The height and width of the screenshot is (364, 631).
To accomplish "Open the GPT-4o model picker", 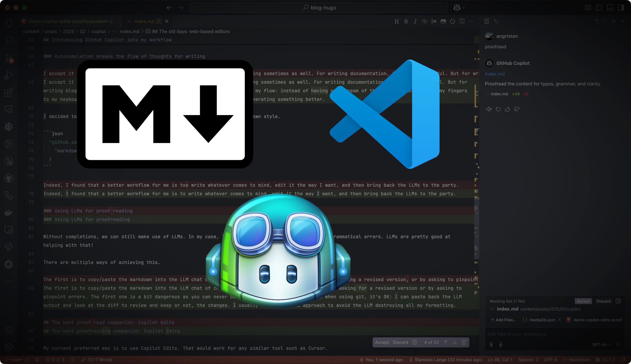I will click(602, 344).
